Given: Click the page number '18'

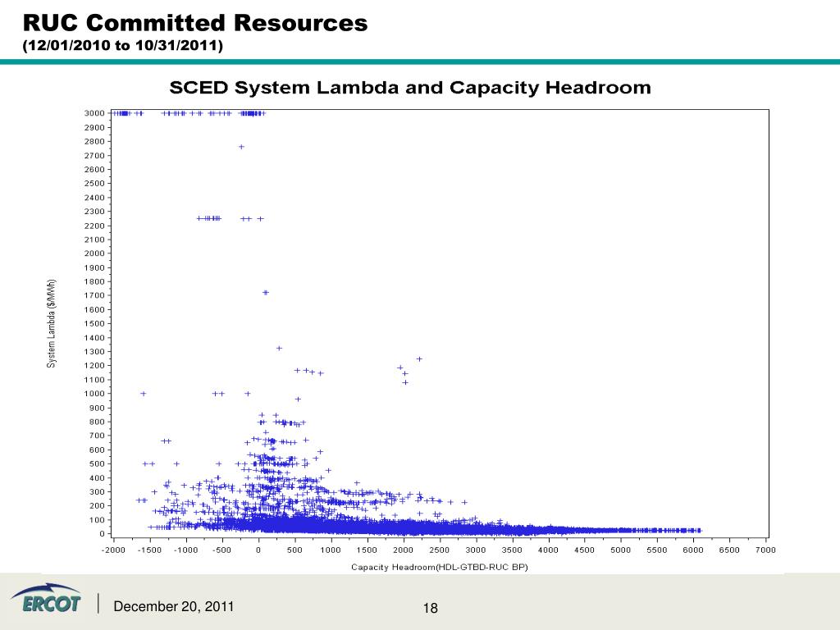Looking at the screenshot, I should tap(430, 608).
